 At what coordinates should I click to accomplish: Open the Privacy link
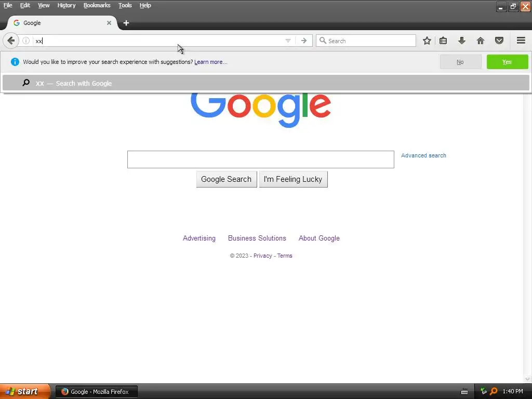coord(262,256)
